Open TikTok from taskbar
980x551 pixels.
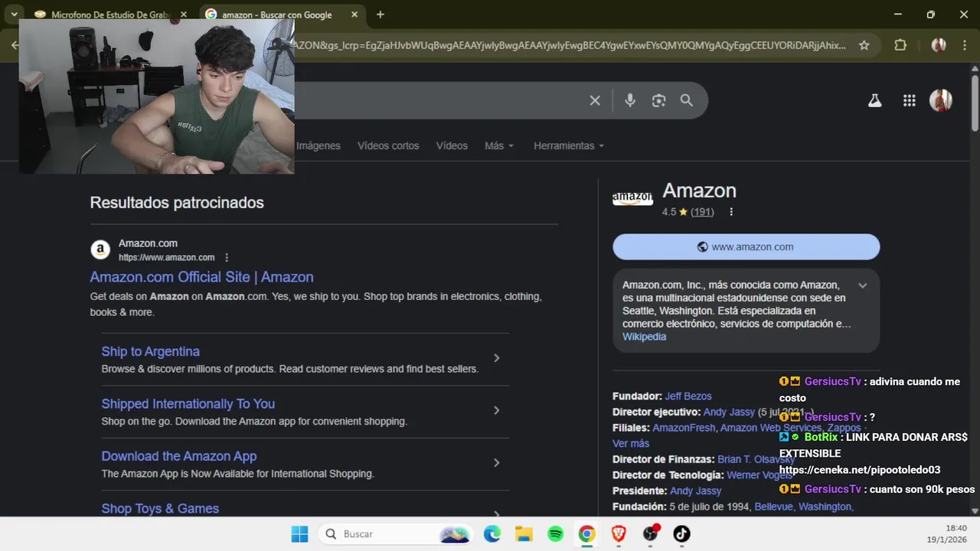(x=681, y=534)
